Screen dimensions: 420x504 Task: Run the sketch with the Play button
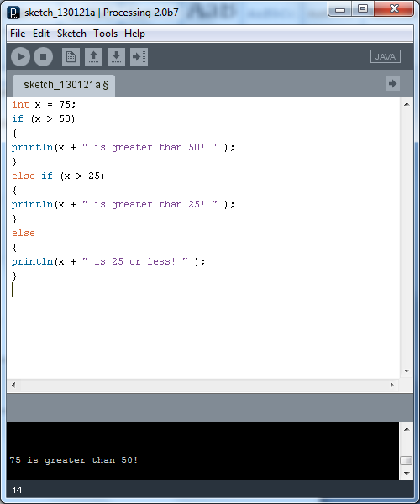pyautogui.click(x=20, y=56)
